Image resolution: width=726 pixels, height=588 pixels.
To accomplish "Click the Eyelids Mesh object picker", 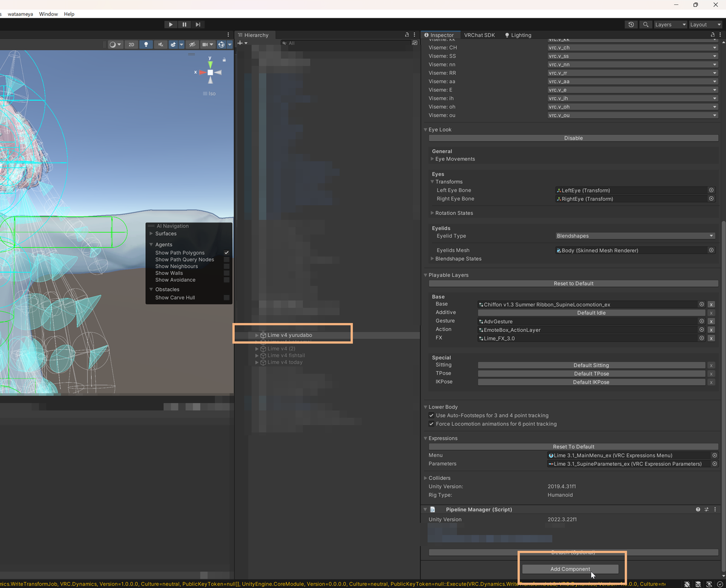I will pos(711,250).
